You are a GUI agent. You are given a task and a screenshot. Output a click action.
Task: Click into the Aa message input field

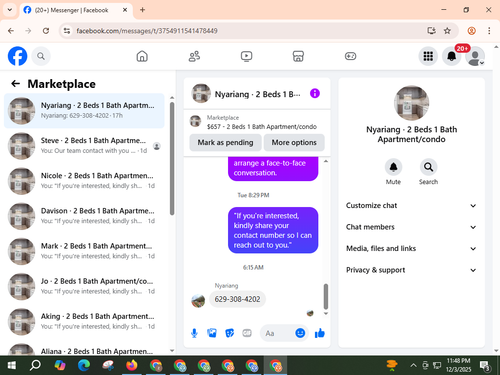tap(278, 333)
